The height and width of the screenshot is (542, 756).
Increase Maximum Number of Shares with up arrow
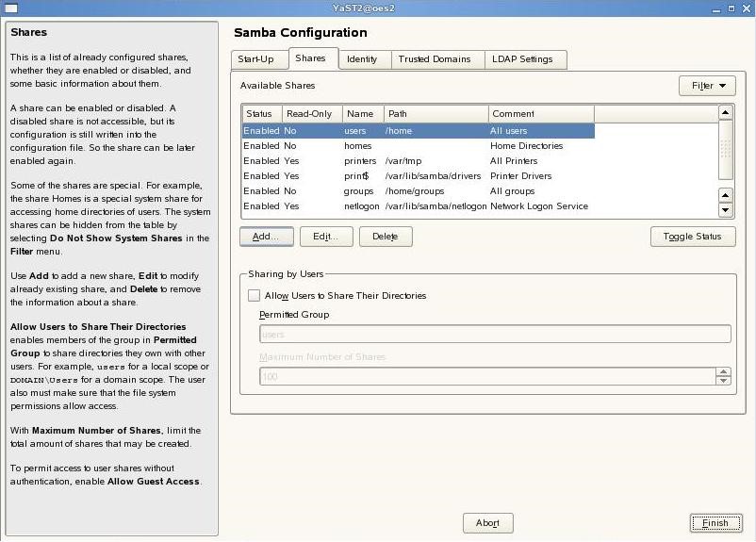[723, 371]
